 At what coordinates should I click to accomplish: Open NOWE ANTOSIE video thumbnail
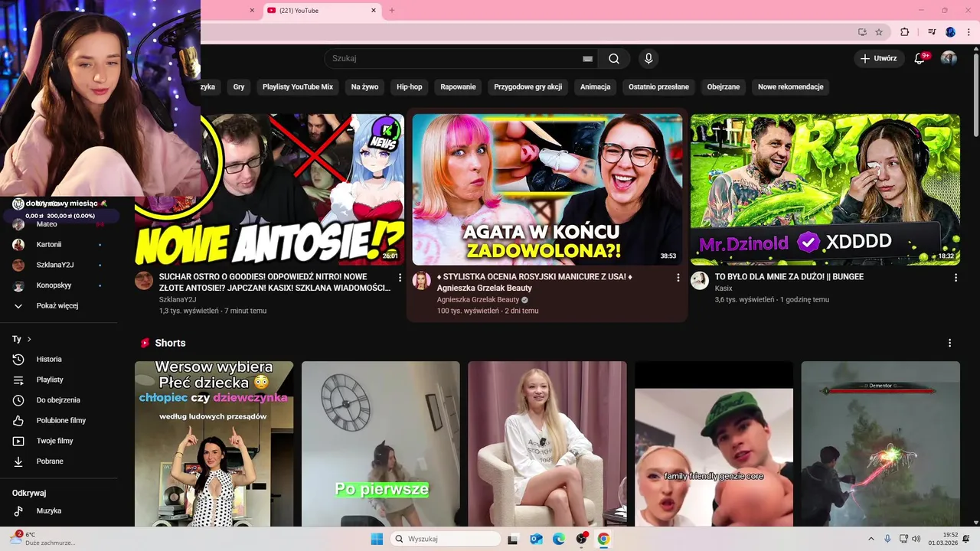269,190
